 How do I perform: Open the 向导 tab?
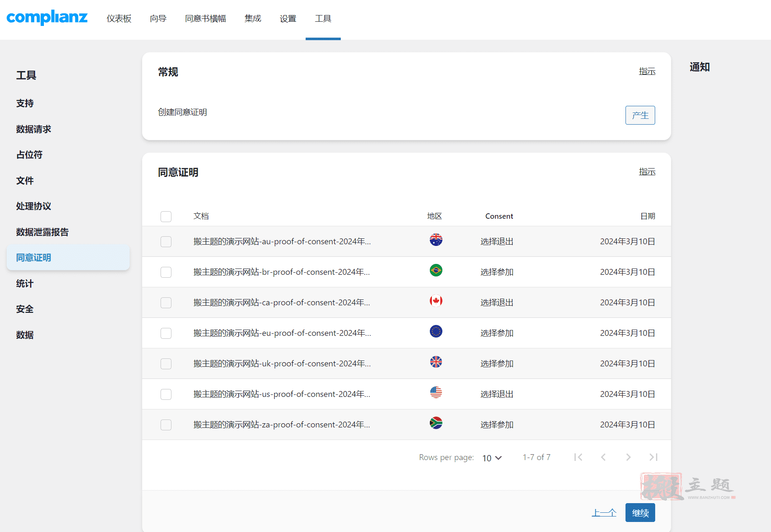tap(158, 18)
